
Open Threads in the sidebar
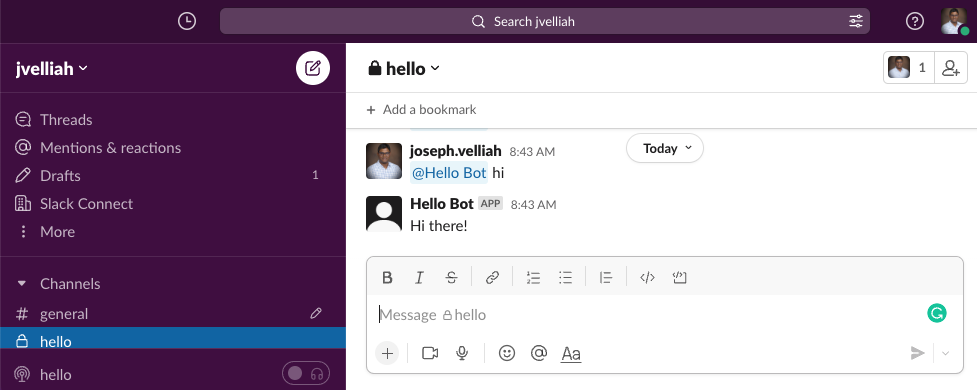click(x=66, y=120)
